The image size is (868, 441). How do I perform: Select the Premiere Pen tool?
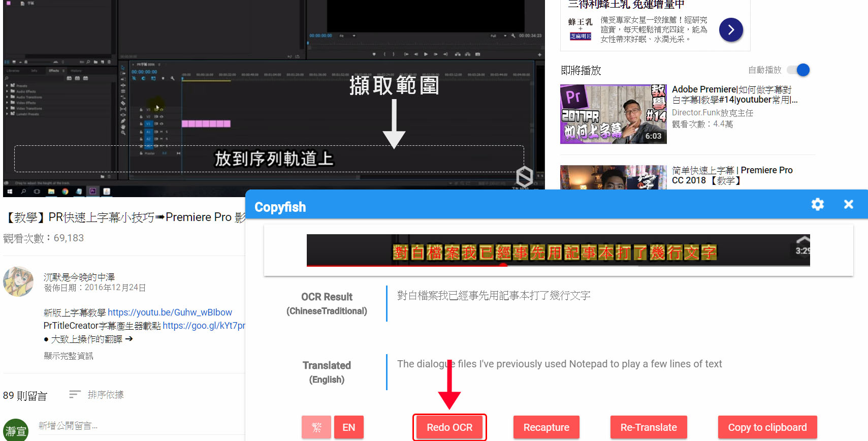pos(123,121)
